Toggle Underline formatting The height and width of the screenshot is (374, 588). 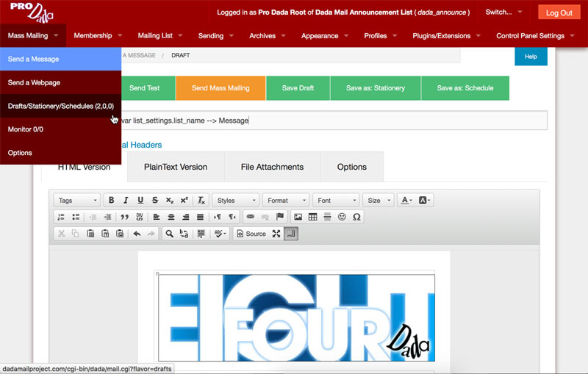coord(140,201)
